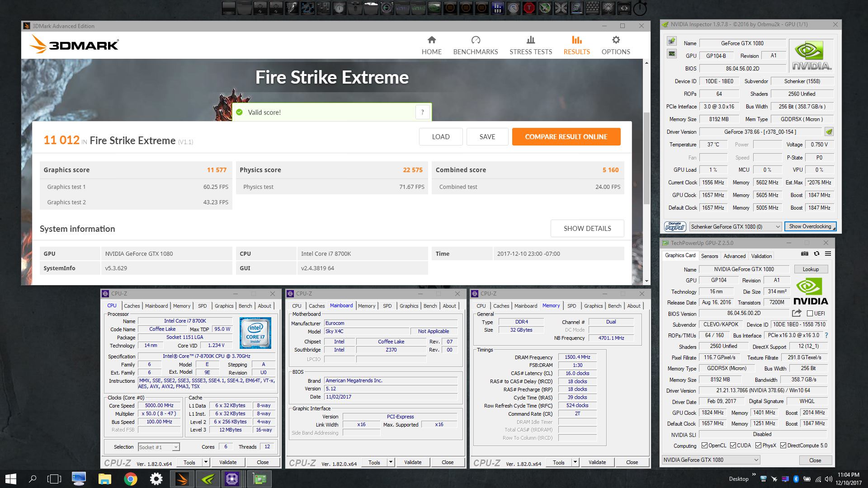Screen dimensions: 868x488
Task: Toggle the PhysX checkbox
Action: 758,446
